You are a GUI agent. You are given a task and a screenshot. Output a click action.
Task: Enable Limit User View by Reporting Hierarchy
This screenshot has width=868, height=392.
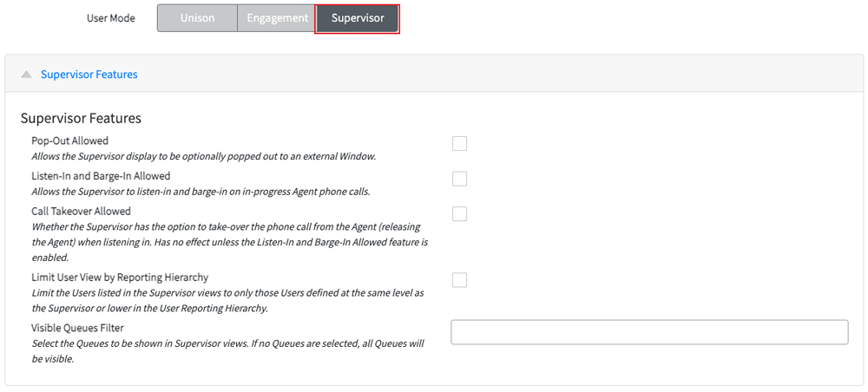click(459, 280)
